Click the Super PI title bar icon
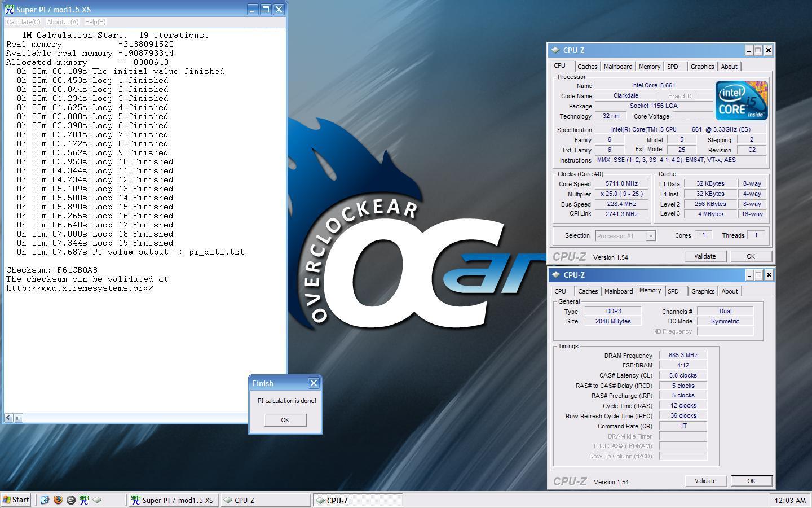Image resolution: width=812 pixels, height=508 pixels. (9, 10)
